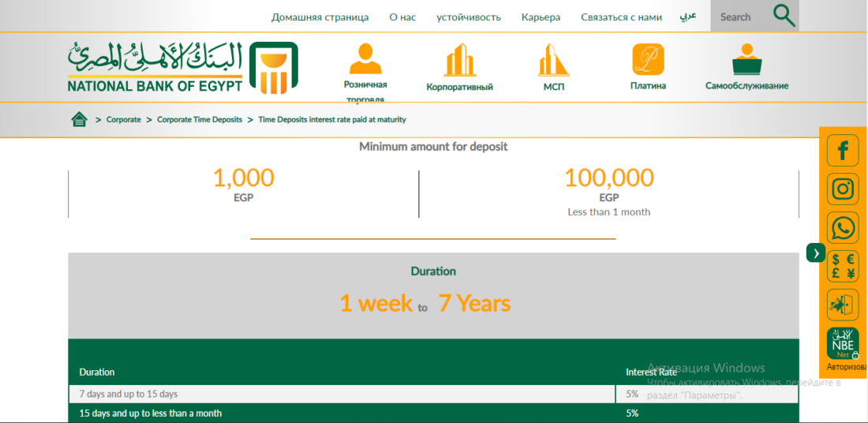
Task: Open the Карьера top menu link
Action: (x=541, y=17)
